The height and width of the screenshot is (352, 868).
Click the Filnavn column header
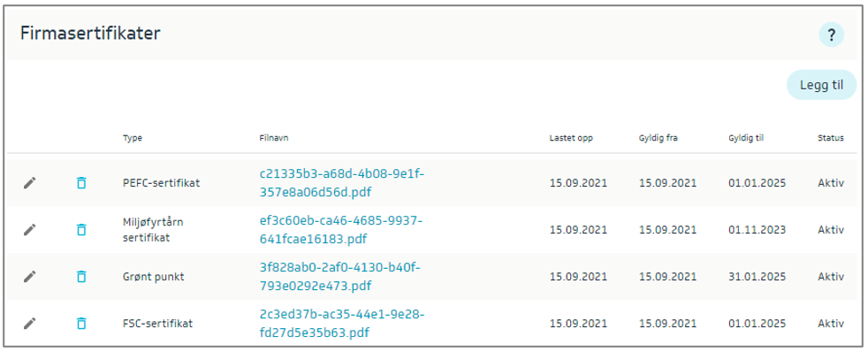(273, 138)
